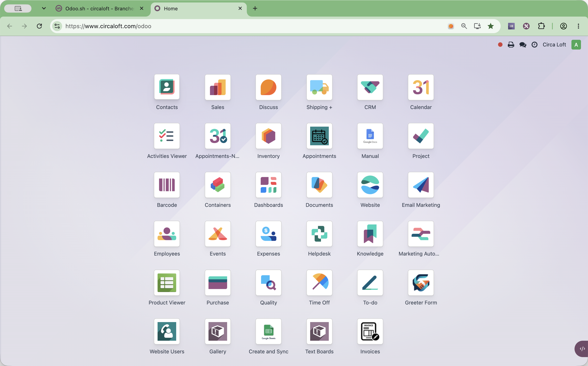The height and width of the screenshot is (366, 588).
Task: Install app from address bar icon
Action: point(477,26)
